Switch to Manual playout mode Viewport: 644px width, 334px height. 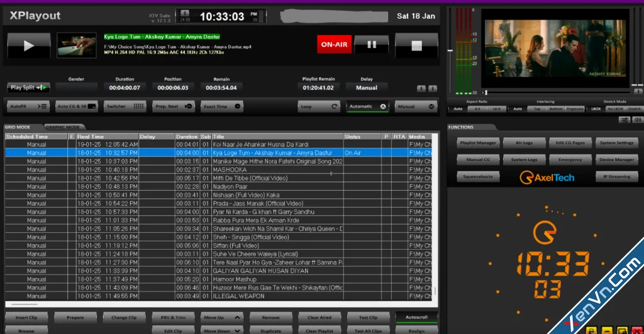(x=416, y=106)
